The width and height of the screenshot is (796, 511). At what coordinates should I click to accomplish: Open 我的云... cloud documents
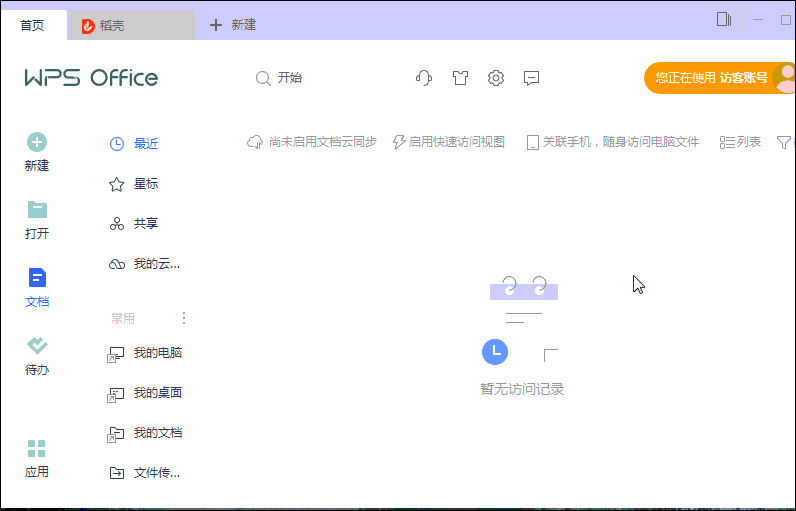pyautogui.click(x=144, y=264)
